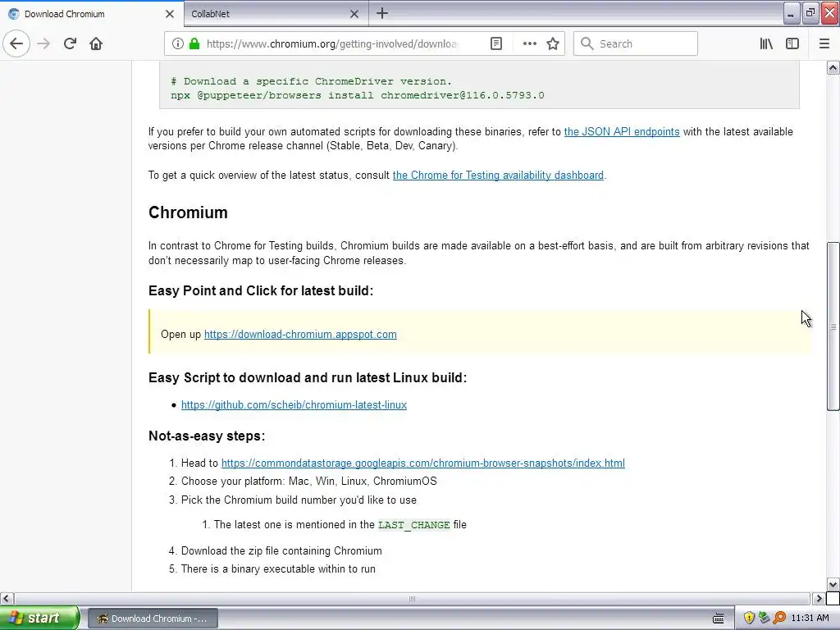
Task: Open the Library button
Action: (x=766, y=43)
